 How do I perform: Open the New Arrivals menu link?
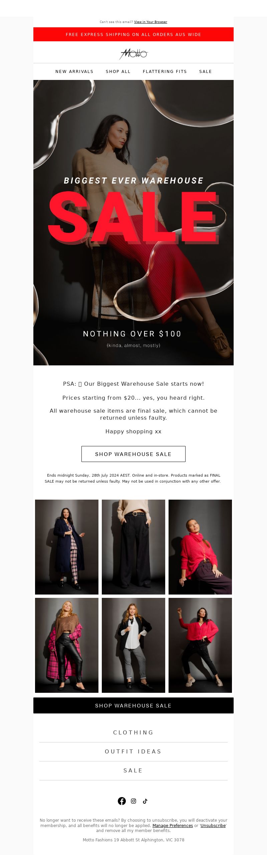pyautogui.click(x=74, y=71)
